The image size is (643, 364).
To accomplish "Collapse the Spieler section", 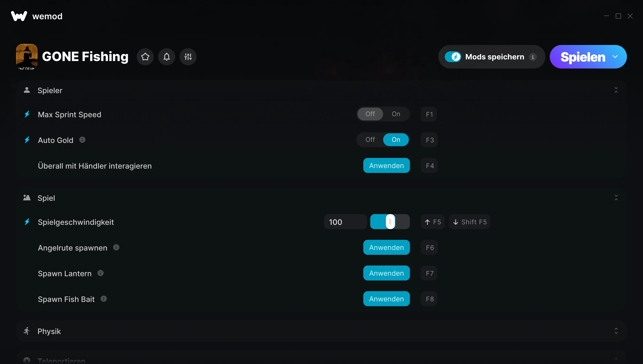I will [x=616, y=90].
